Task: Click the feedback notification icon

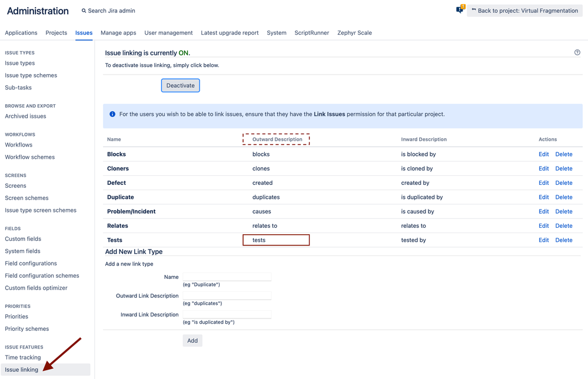Action: pyautogui.click(x=460, y=9)
